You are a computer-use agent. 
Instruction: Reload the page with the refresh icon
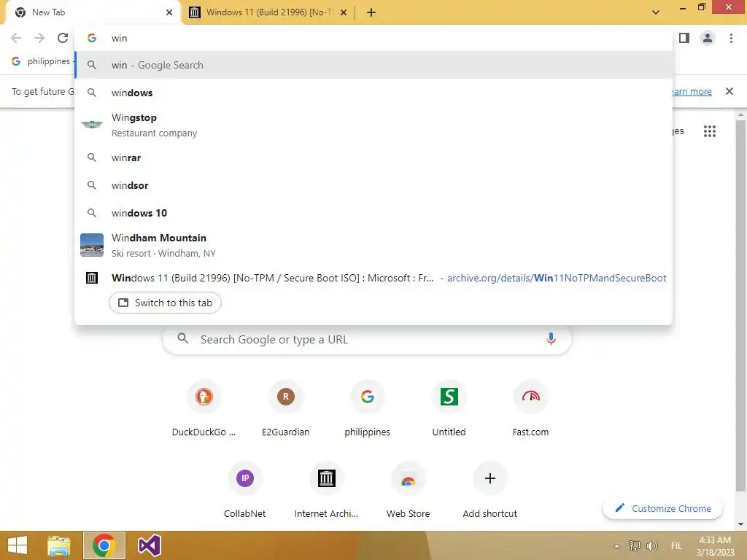click(63, 38)
